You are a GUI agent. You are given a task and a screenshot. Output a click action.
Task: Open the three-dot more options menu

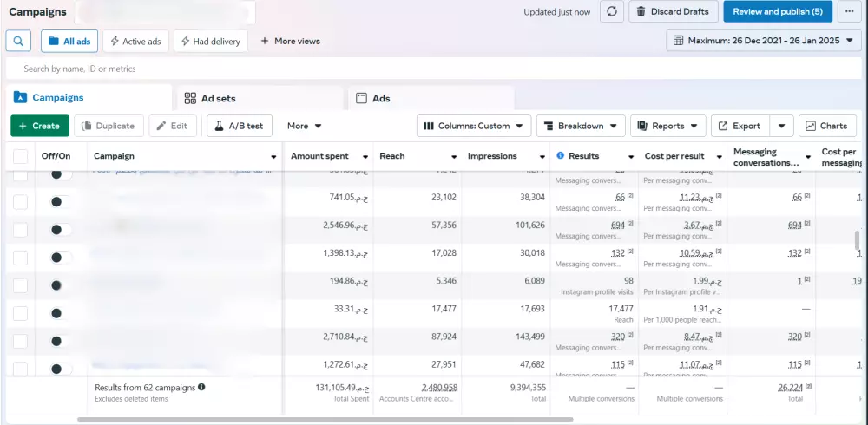pyautogui.click(x=849, y=12)
